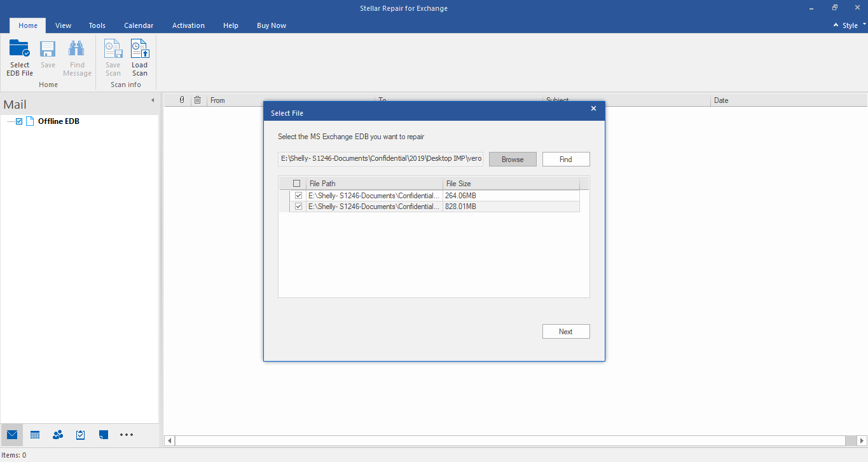Screen dimensions: 868x462
Task: Click the horizontal scrollbar track
Action: pyautogui.click(x=510, y=440)
